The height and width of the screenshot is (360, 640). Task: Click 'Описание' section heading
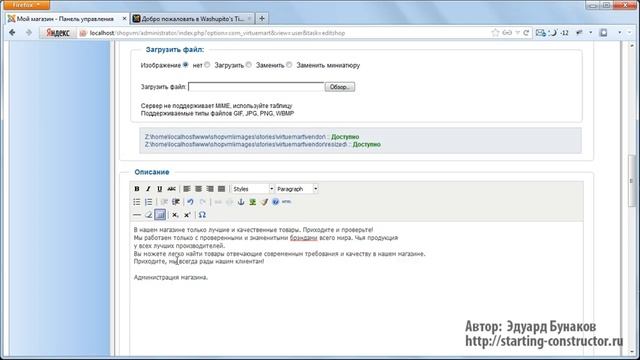click(x=152, y=172)
